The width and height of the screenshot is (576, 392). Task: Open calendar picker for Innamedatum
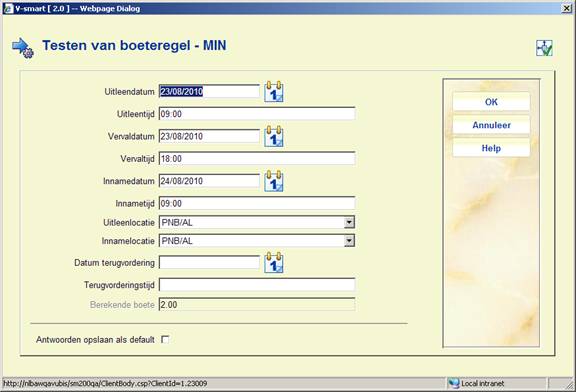tap(274, 181)
